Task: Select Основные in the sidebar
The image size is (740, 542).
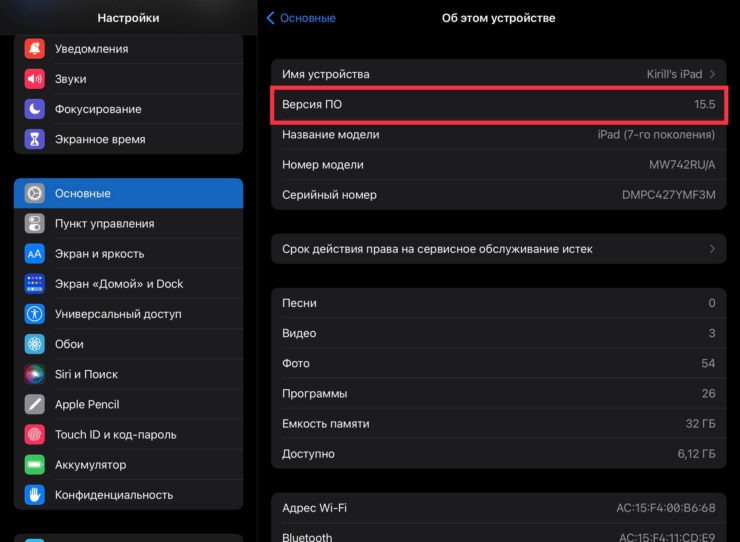Action: 128,193
